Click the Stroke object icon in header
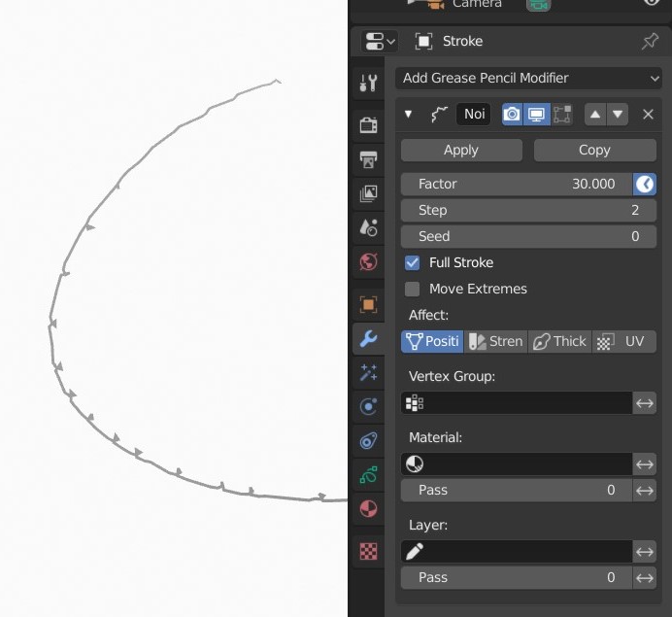 [x=423, y=42]
